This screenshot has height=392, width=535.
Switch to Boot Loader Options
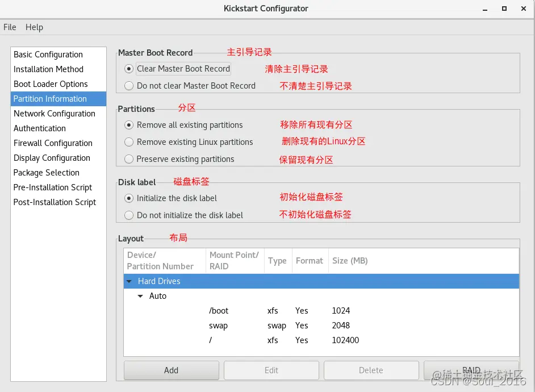(58, 84)
